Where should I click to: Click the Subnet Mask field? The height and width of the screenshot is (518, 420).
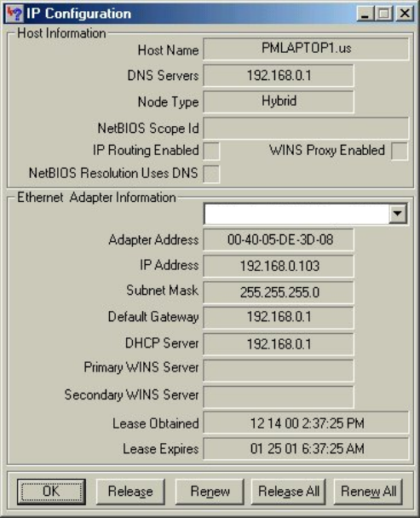click(279, 292)
